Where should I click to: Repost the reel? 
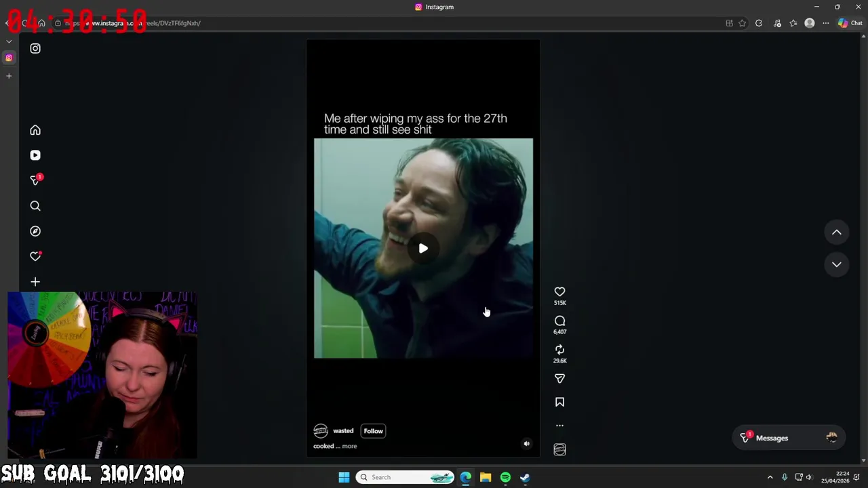point(559,350)
